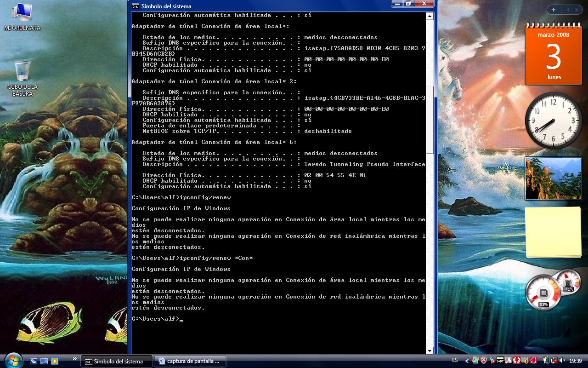Click the yellow sticky notes gadget
Screen dimensions: 588x368
[x=553, y=231]
